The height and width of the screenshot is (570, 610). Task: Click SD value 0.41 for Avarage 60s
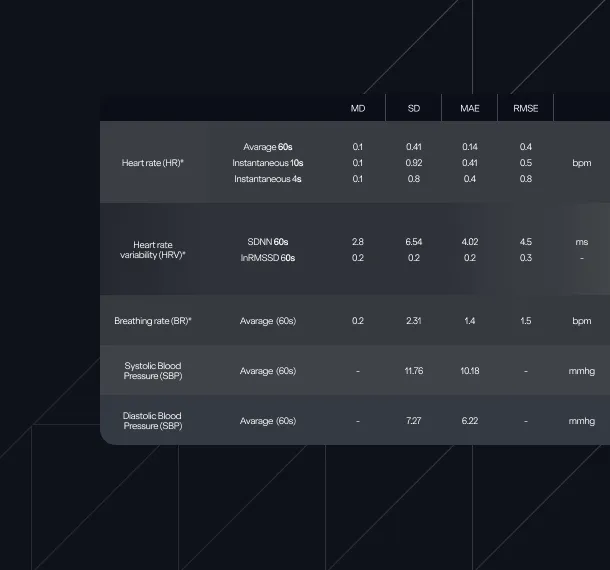pos(414,147)
